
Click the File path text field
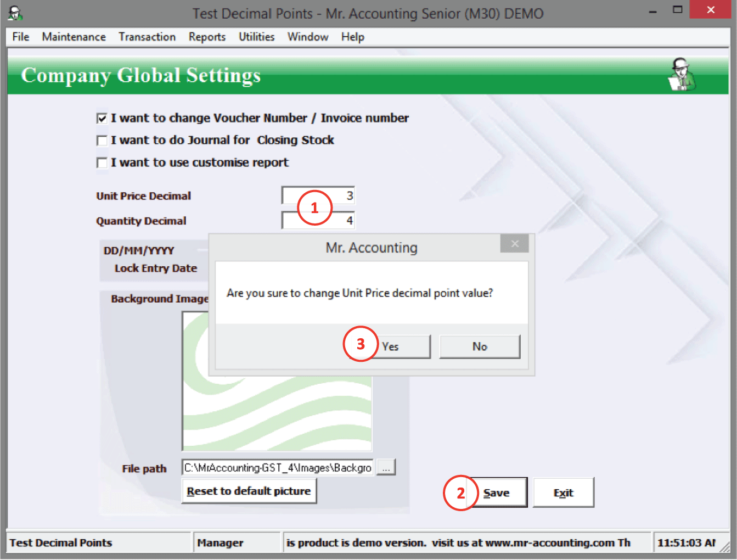[278, 468]
